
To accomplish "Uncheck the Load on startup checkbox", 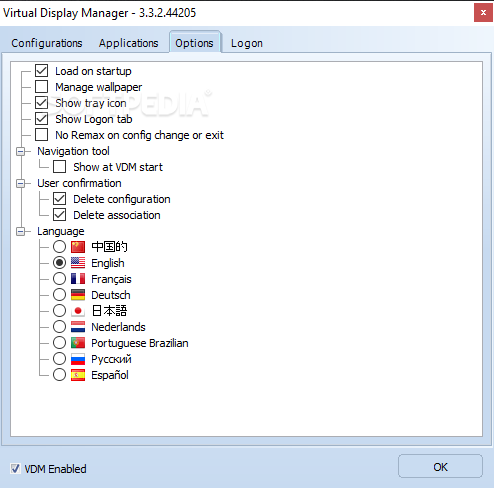I will [x=42, y=71].
